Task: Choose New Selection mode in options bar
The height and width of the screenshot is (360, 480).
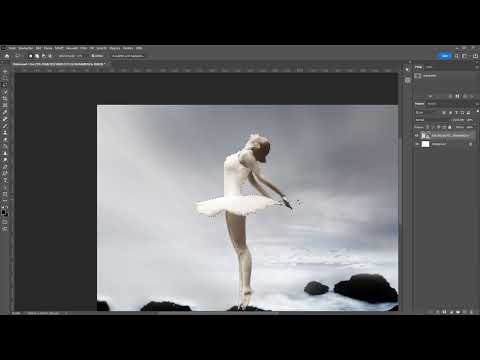Action: pyautogui.click(x=30, y=56)
